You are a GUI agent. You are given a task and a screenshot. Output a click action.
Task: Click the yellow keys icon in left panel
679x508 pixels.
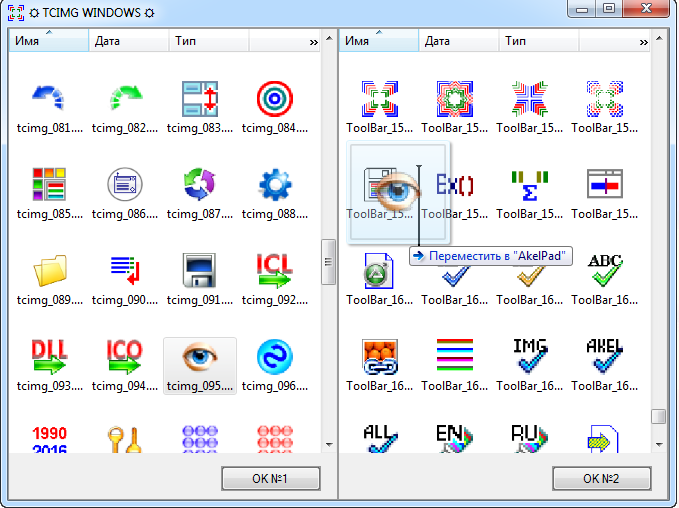125,439
